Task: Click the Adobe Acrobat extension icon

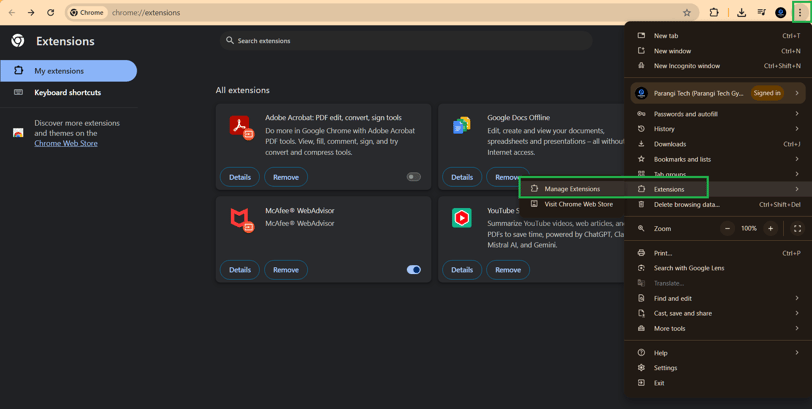Action: pyautogui.click(x=241, y=127)
